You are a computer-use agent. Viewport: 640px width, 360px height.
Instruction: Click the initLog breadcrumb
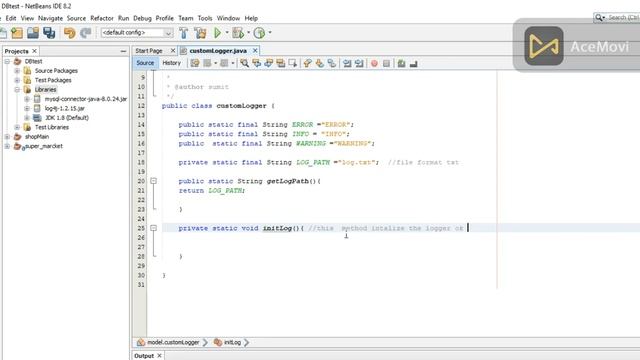point(232,342)
